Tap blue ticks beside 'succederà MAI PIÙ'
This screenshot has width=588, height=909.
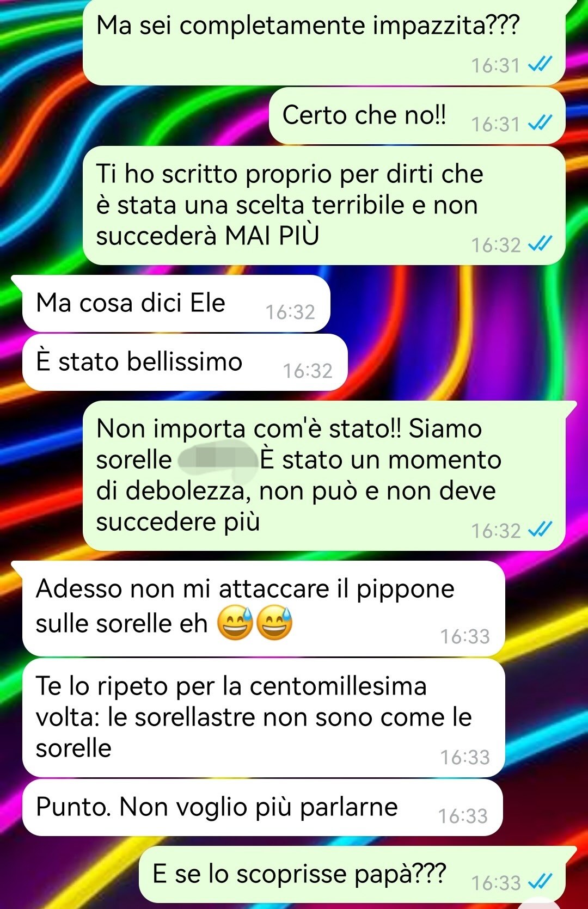(541, 244)
